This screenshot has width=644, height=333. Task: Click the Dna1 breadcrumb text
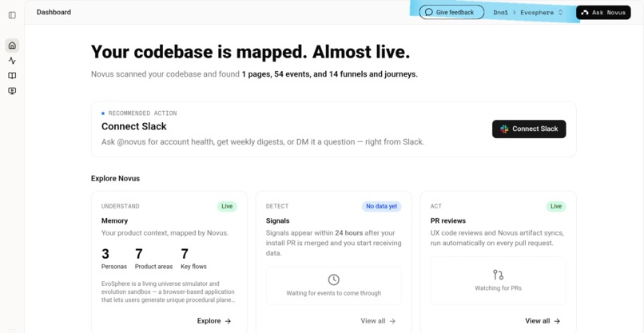click(501, 13)
